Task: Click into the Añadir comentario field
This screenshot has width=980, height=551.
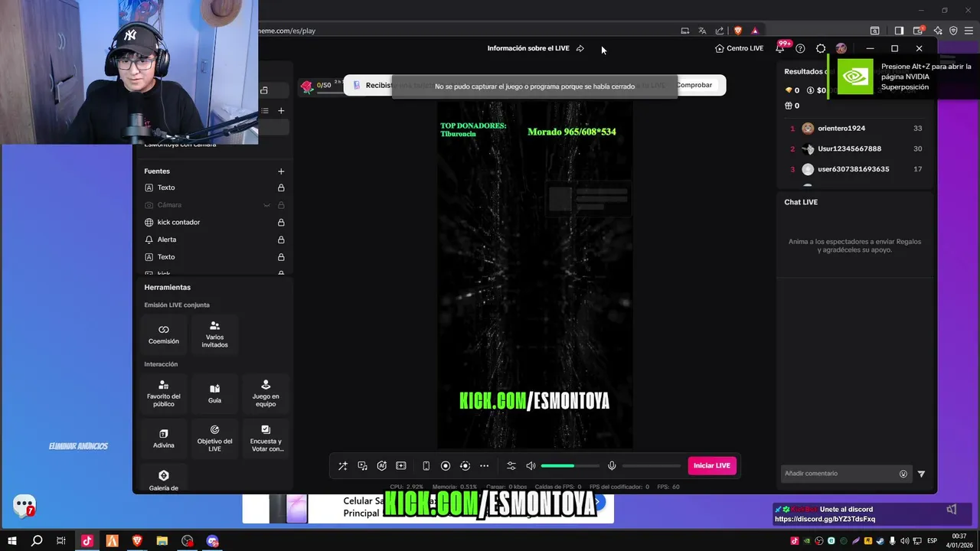Action: tap(840, 474)
